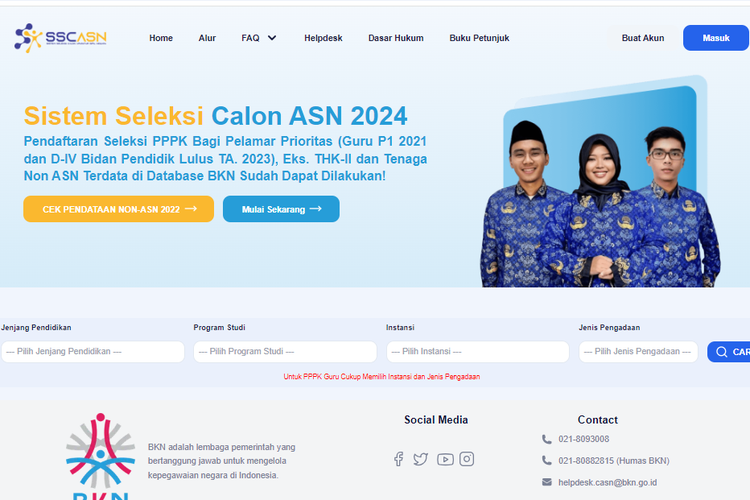Click the Masuk login button
750x500 pixels.
716,38
